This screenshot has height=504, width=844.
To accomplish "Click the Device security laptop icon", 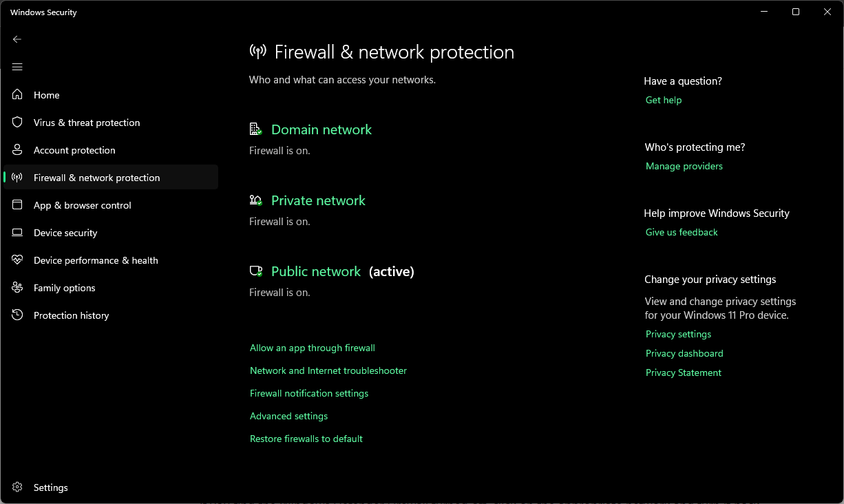I will click(17, 233).
